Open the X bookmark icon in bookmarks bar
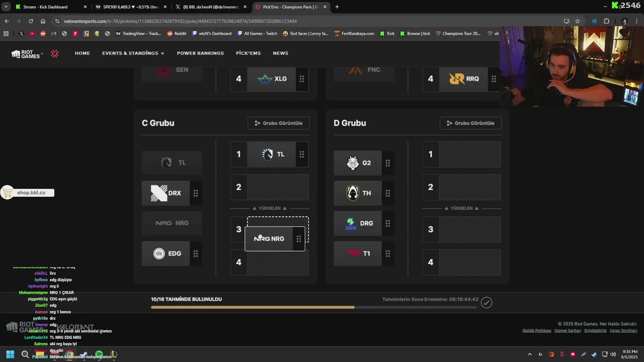 click(21, 34)
